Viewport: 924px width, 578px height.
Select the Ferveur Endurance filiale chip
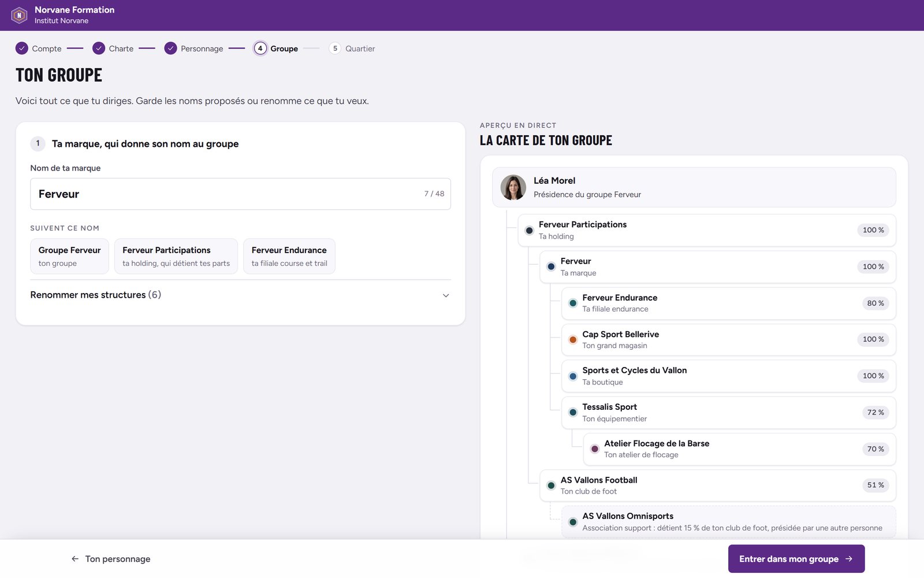pyautogui.click(x=289, y=256)
